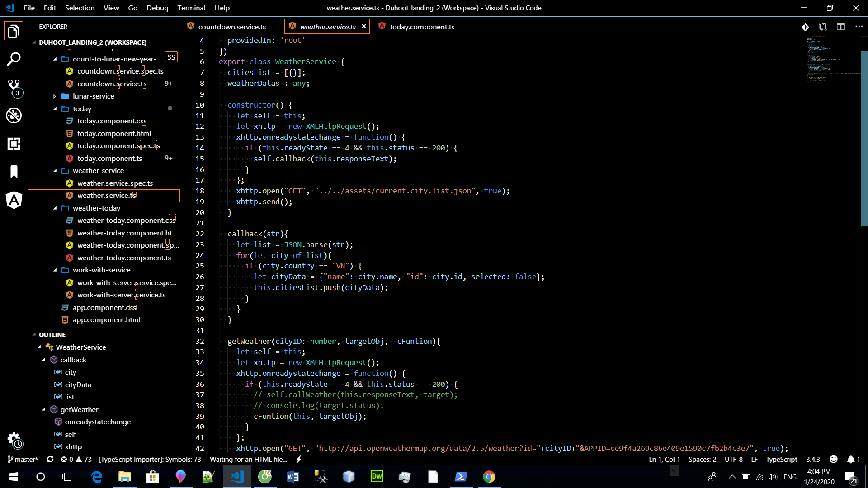Open the More Actions ellipsis menu
The width and height of the screenshot is (868, 488).
pyautogui.click(x=859, y=27)
